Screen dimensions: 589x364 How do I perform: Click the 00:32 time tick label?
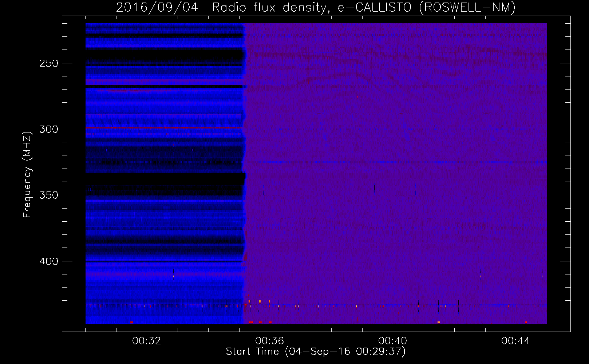coord(147,341)
